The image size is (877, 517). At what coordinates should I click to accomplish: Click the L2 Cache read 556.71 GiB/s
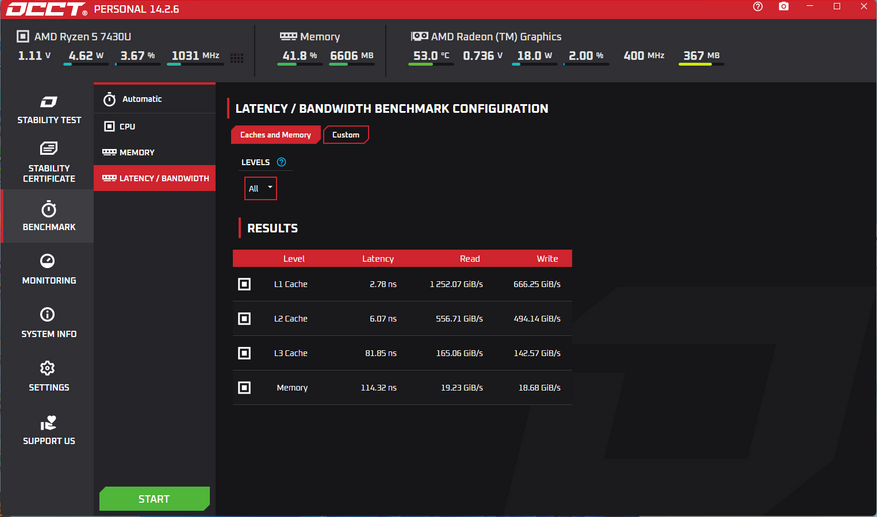click(x=459, y=319)
